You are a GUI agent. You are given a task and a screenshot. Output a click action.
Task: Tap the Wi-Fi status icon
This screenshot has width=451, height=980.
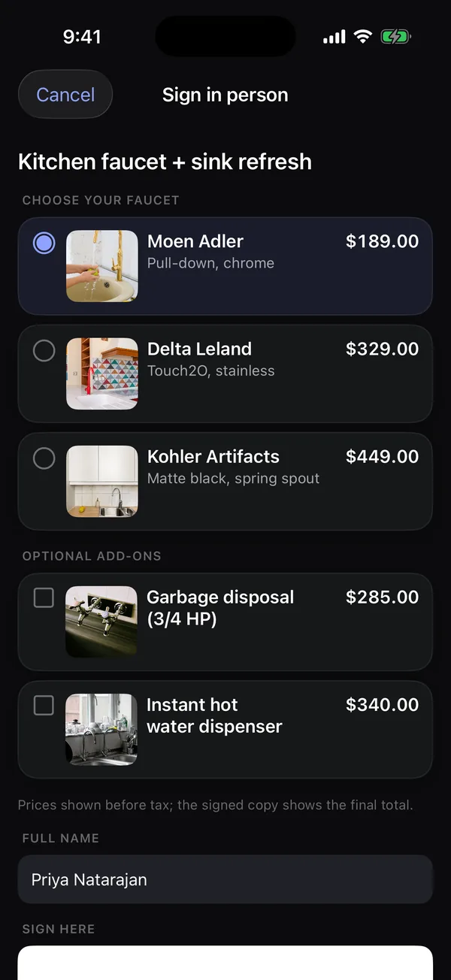coord(363,36)
